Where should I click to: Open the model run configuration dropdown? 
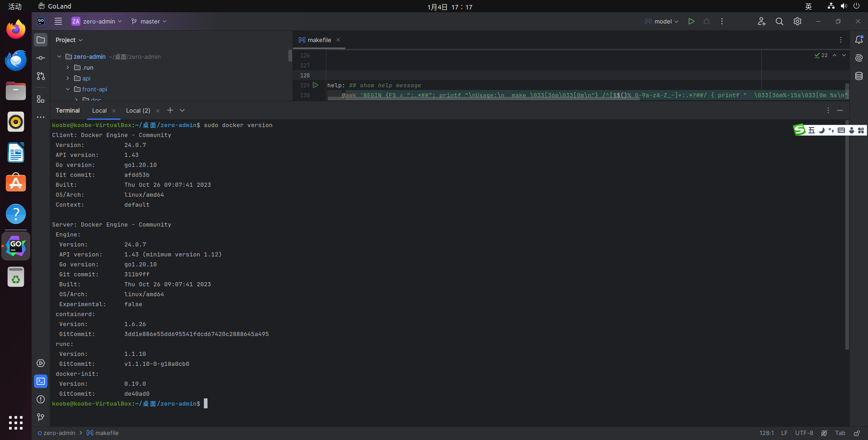click(x=661, y=21)
